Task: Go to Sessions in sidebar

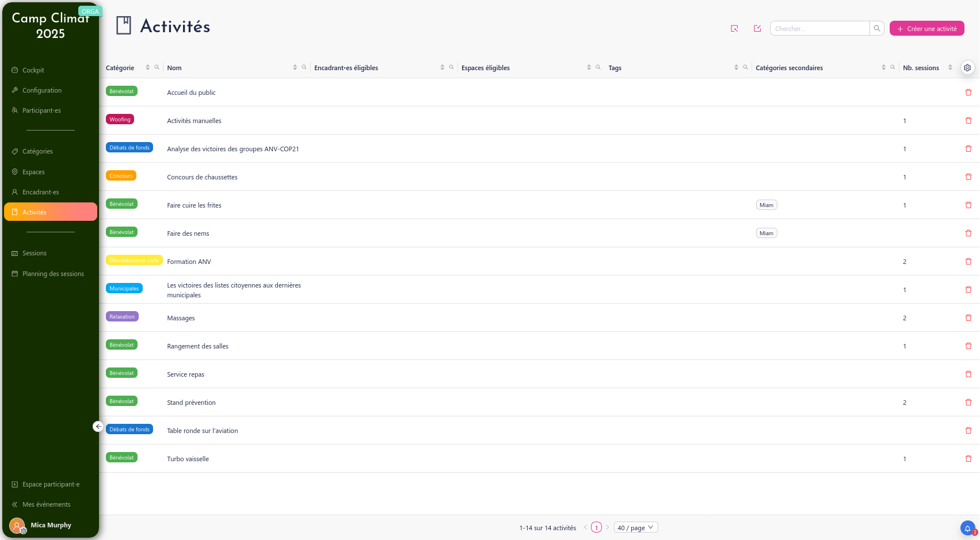Action: click(x=35, y=254)
